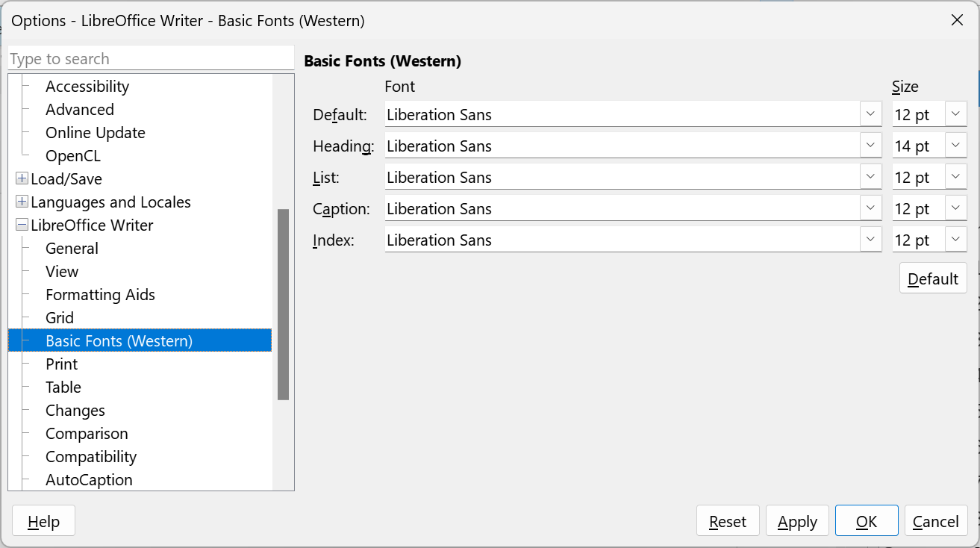Select the Languages and Locales label
The height and width of the screenshot is (548, 980).
[110, 202]
